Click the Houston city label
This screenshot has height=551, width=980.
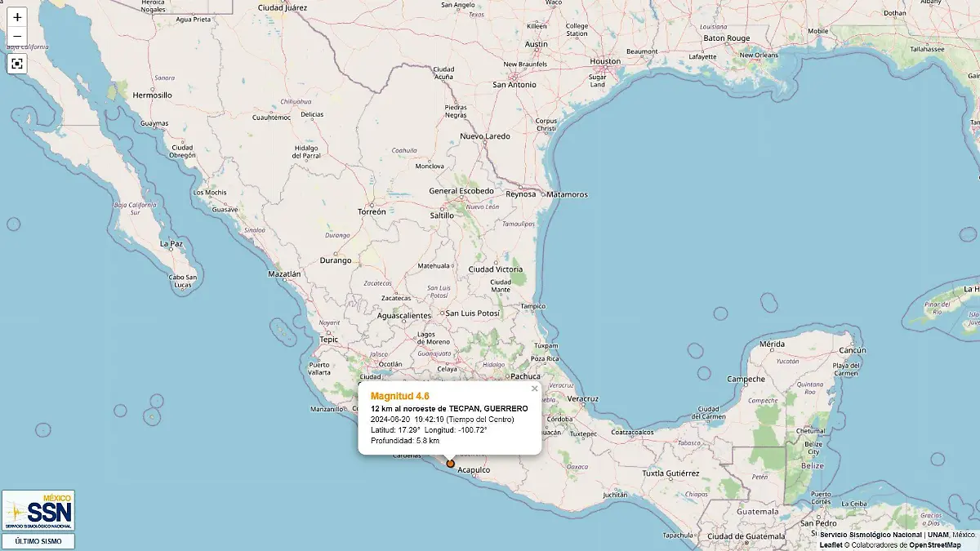pos(606,61)
